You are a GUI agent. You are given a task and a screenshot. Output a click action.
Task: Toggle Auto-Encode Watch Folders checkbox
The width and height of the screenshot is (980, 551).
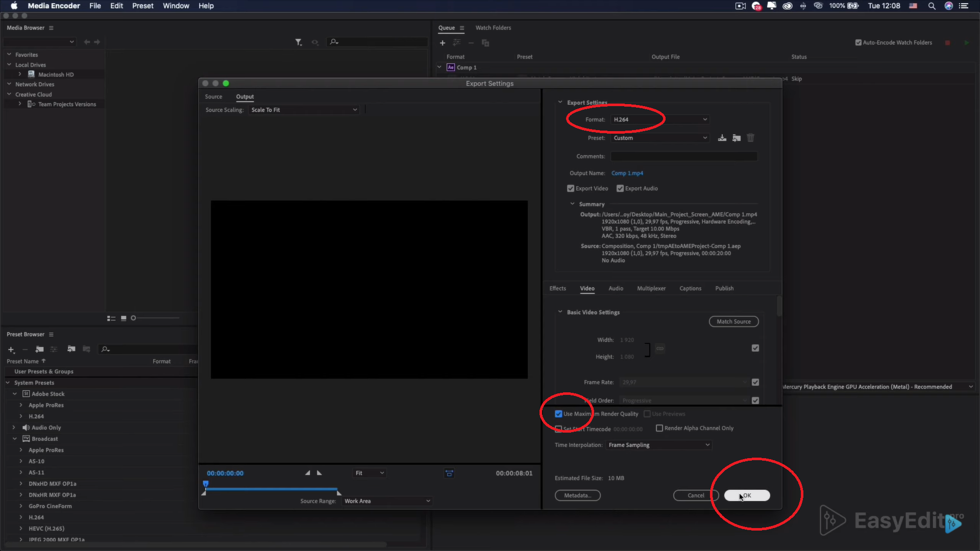[x=859, y=43]
